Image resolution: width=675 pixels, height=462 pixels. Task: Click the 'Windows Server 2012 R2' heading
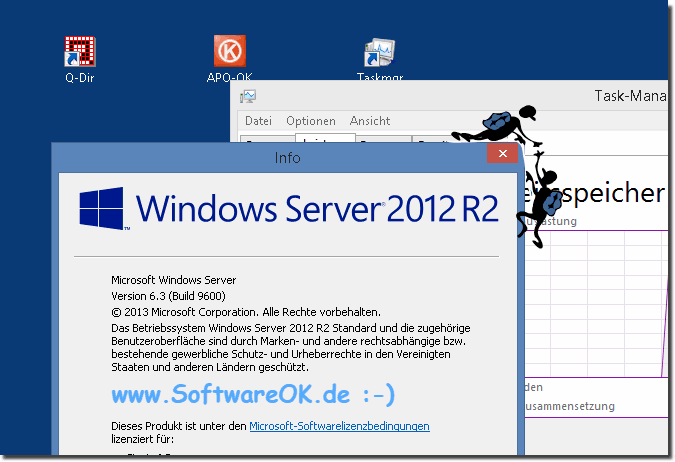[x=317, y=208]
